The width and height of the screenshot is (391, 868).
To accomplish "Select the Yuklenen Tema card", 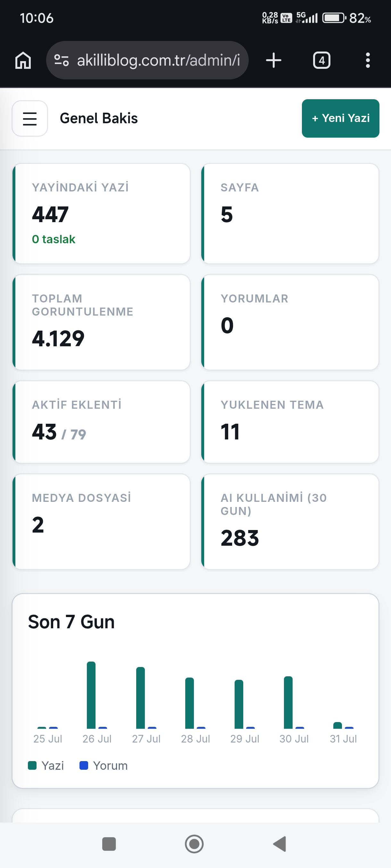I will 290,422.
